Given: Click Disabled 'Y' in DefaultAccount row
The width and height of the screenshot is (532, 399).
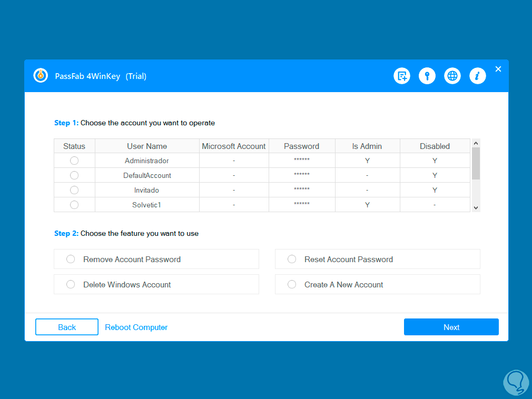Looking at the screenshot, I should pos(435,175).
